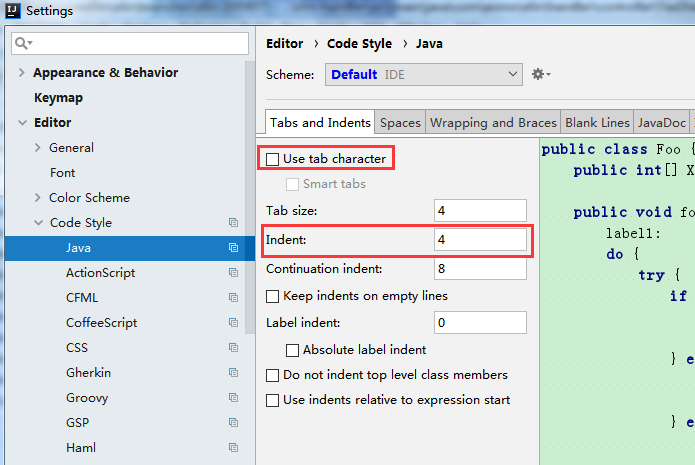Check Absolute label indent option
Image resolution: width=695 pixels, height=465 pixels.
click(293, 350)
